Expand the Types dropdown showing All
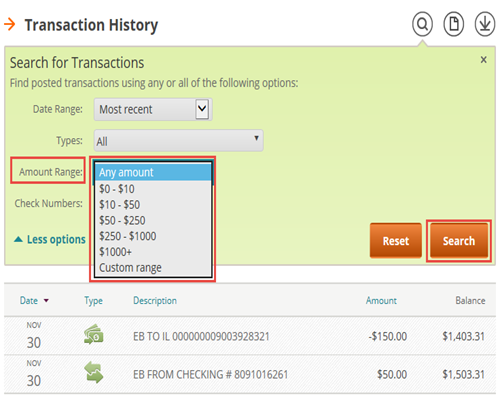This screenshot has width=500, height=400. tap(179, 141)
